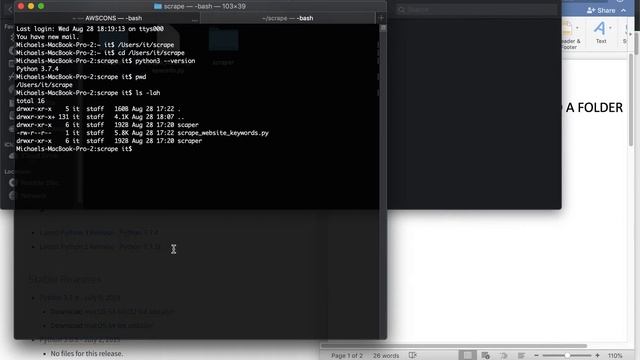Switch Word to Outline view icon

504,356
